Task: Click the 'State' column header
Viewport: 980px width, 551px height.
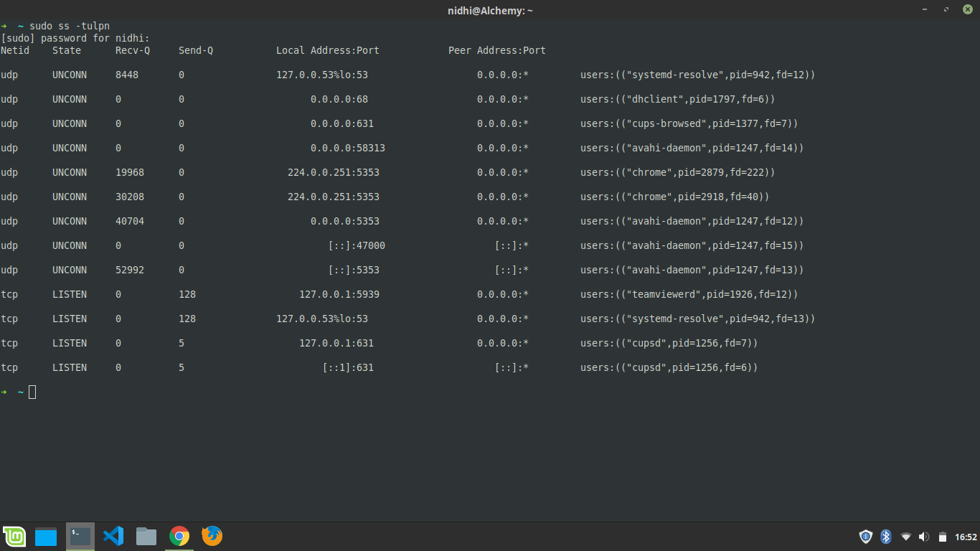Action: [67, 50]
